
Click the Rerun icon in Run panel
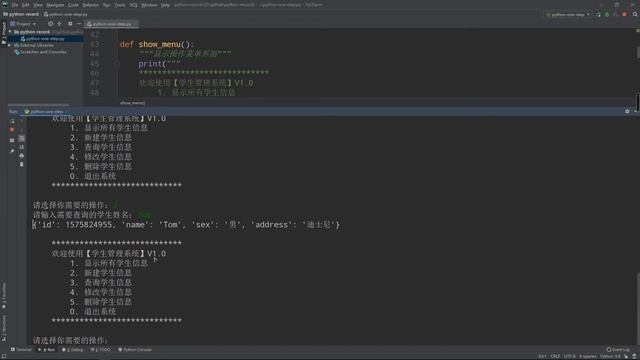[12, 121]
